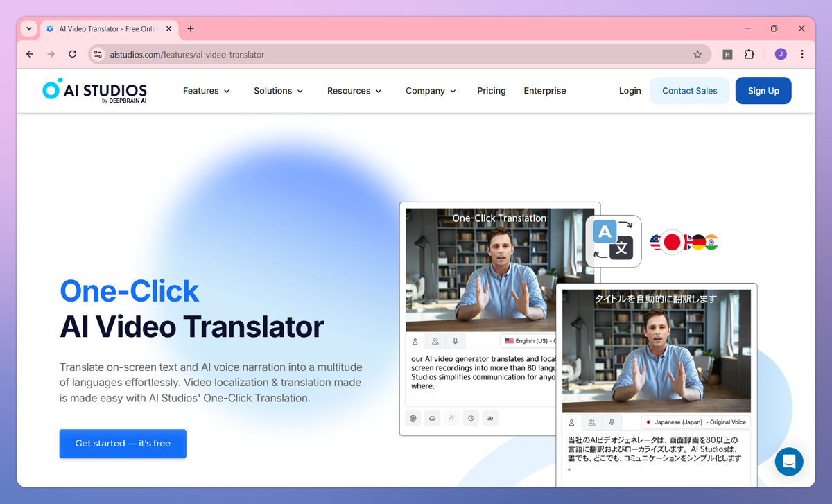Screen dimensions: 832x504
Task: Click the One-Click Translation video preview
Action: 499,270
